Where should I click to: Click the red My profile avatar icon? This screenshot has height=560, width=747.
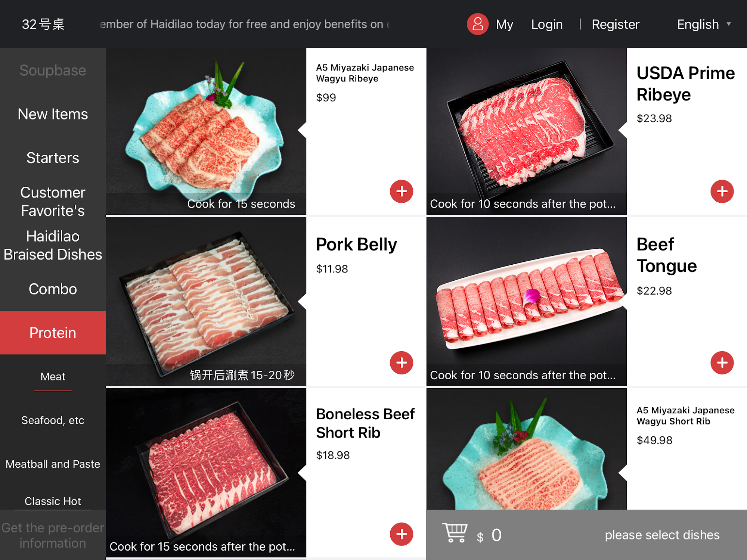point(478,24)
